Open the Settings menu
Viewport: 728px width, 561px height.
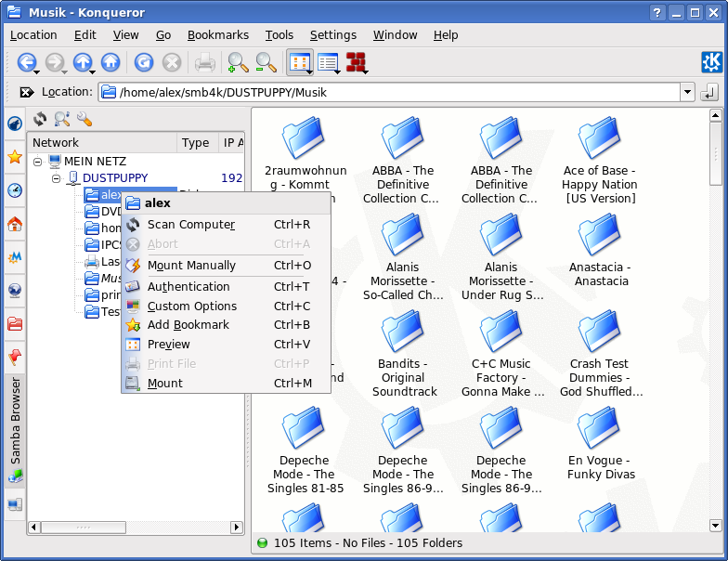(x=332, y=35)
